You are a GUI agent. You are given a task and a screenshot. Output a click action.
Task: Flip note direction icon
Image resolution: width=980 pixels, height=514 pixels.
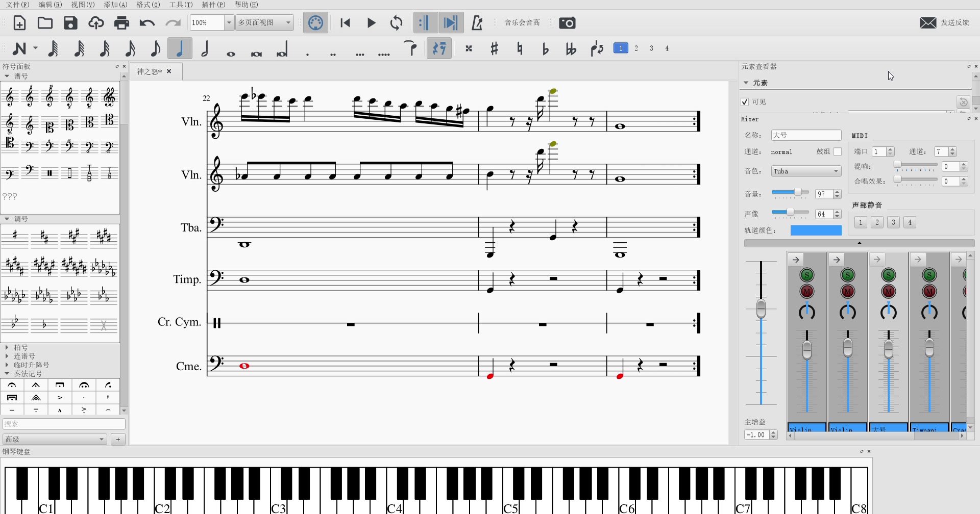pyautogui.click(x=597, y=48)
